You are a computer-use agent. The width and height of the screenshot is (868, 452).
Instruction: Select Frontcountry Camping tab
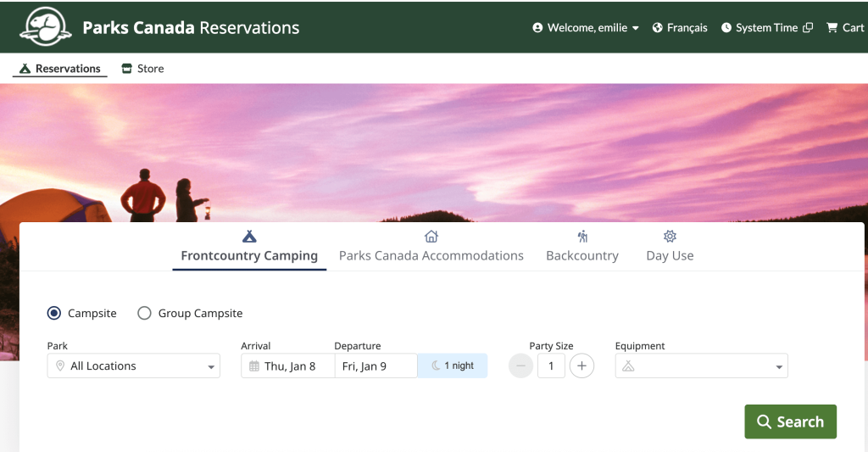pyautogui.click(x=249, y=249)
